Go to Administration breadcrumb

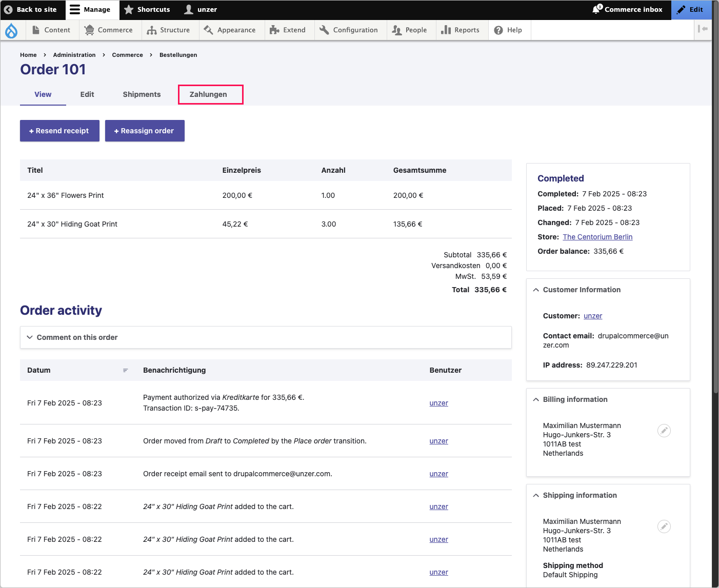[x=74, y=55]
